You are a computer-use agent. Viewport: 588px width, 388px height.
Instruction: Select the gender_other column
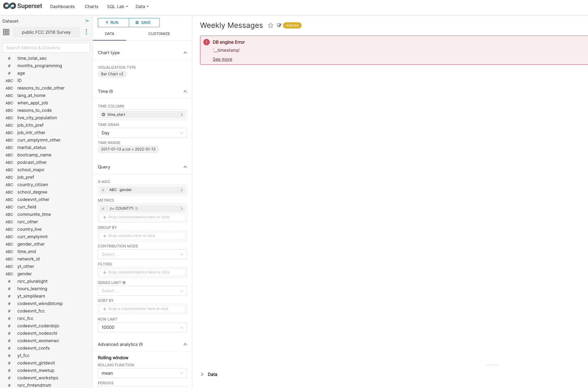tap(31, 244)
